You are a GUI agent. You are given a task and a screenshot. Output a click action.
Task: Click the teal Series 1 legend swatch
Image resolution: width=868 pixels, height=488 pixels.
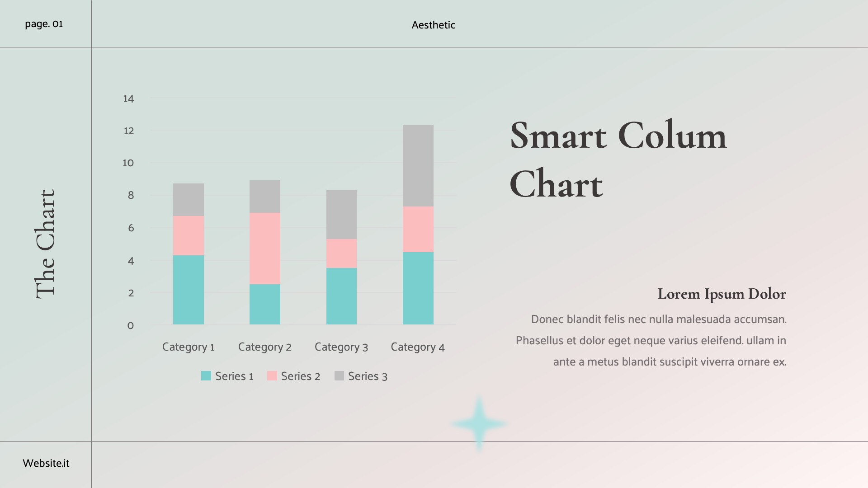(206, 376)
